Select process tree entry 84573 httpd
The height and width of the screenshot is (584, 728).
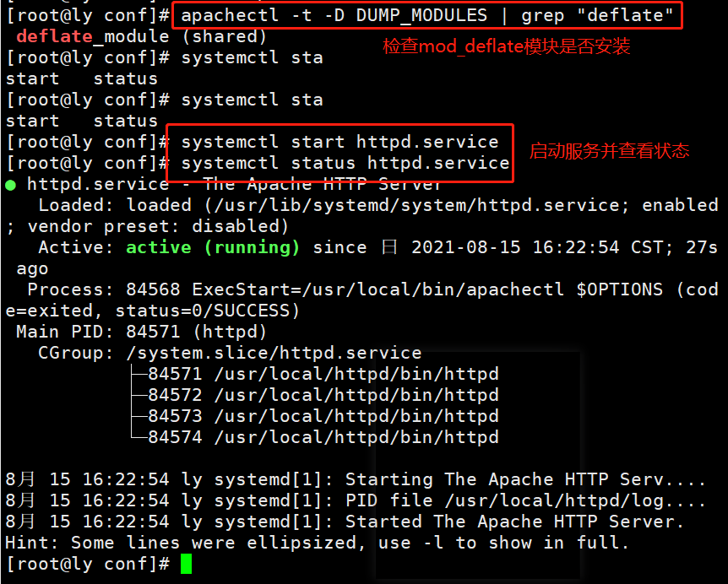(323, 417)
